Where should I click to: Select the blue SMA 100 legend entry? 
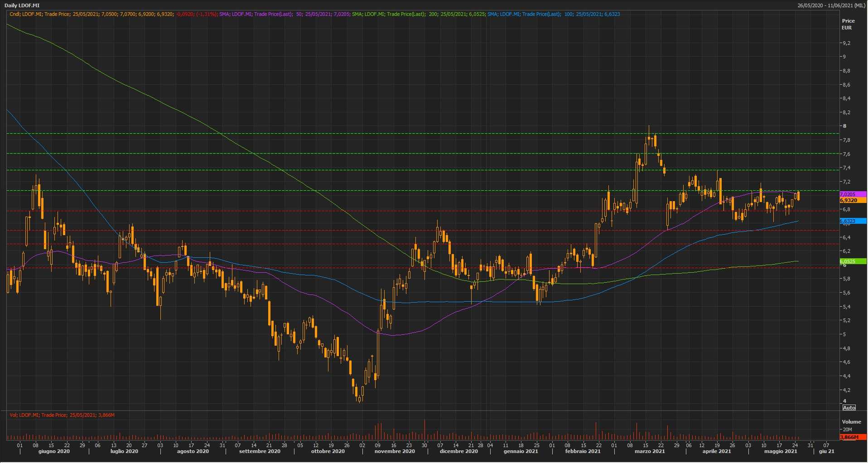[553, 14]
